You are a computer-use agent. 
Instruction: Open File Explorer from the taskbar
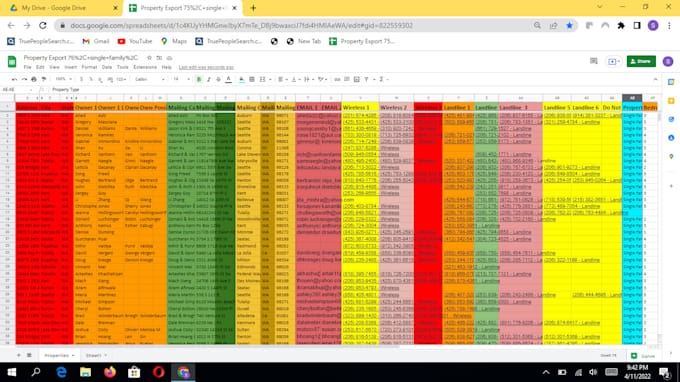click(85, 372)
